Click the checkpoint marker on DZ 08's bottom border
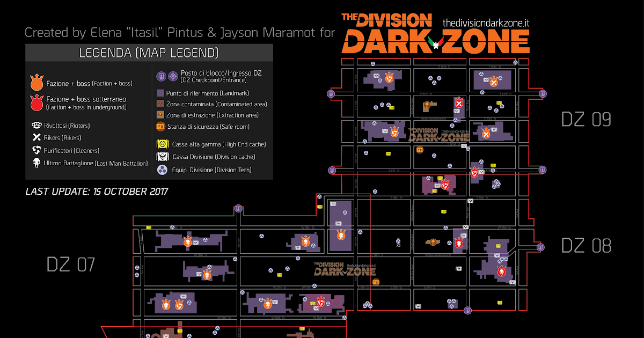This screenshot has height=338, width=644. (x=467, y=310)
